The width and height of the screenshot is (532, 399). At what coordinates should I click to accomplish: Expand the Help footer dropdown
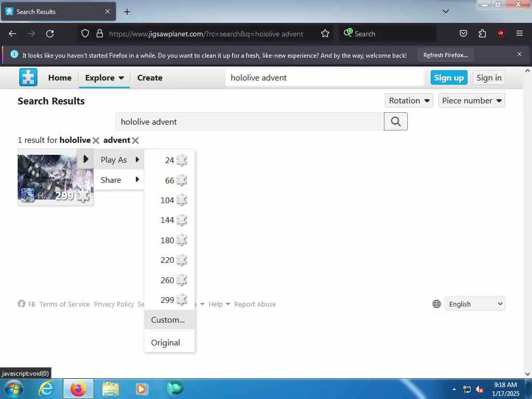coord(219,304)
